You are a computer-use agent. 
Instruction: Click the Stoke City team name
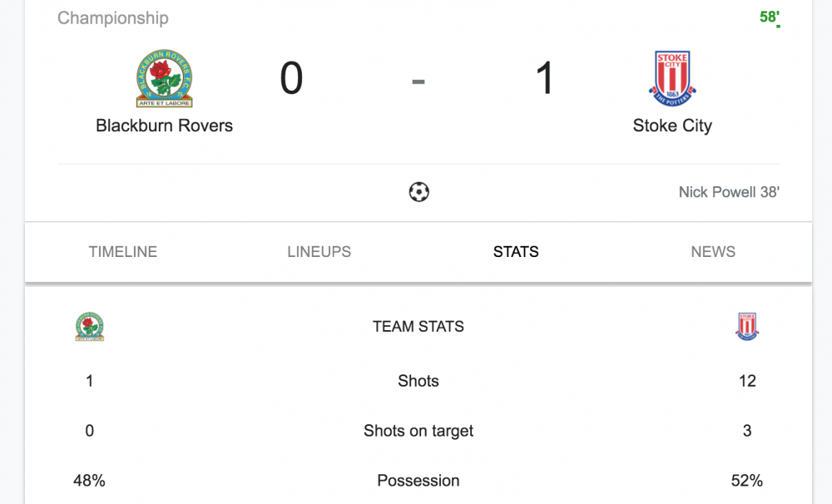tap(672, 126)
